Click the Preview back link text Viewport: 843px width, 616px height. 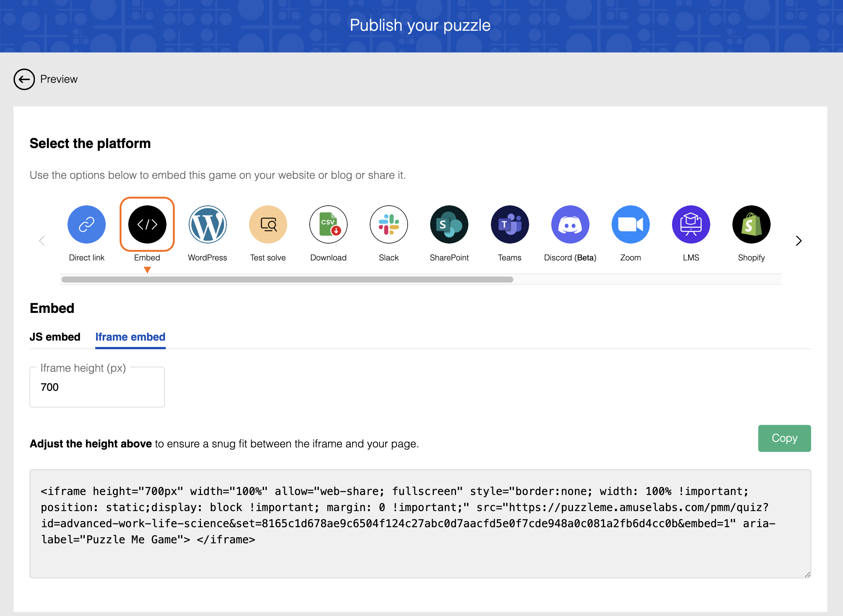tap(59, 79)
